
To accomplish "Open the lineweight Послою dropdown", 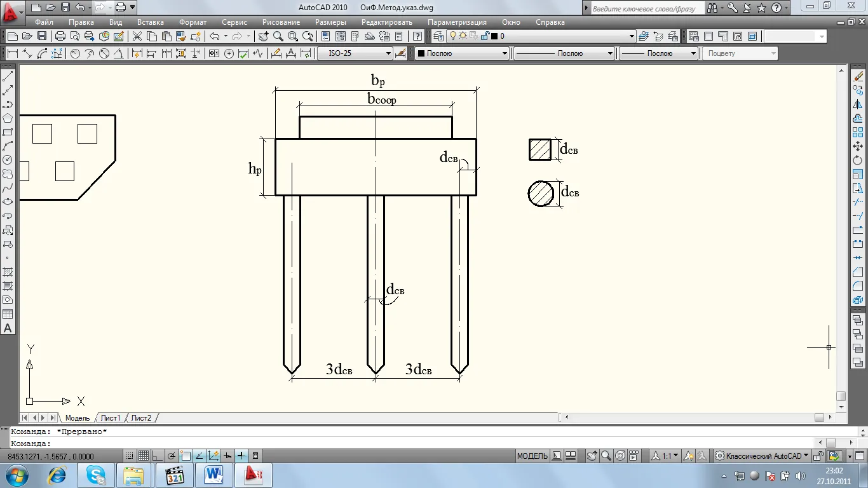I will [658, 53].
